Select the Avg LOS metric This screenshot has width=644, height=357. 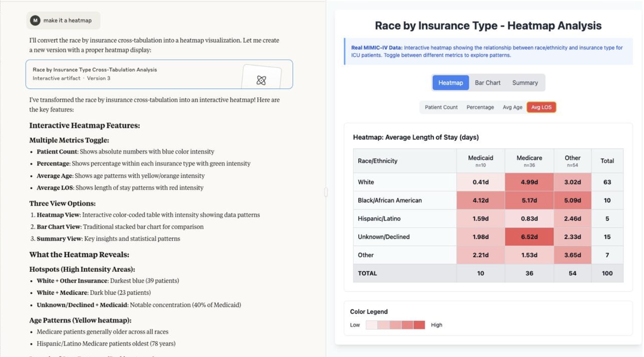point(541,107)
